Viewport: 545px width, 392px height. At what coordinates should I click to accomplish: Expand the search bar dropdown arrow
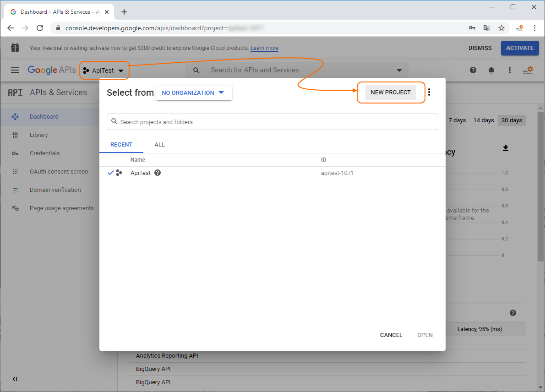[399, 70]
